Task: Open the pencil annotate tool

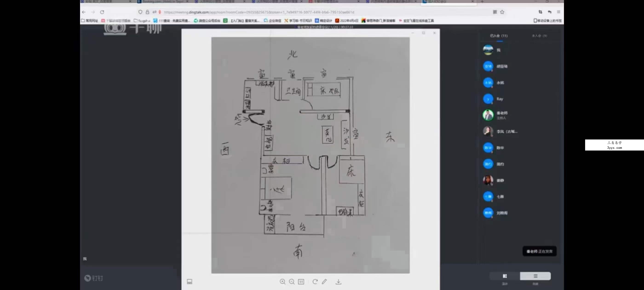Action: coord(324,282)
